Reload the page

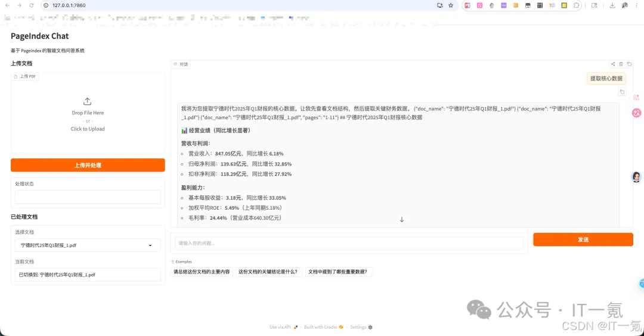(x=31, y=5)
